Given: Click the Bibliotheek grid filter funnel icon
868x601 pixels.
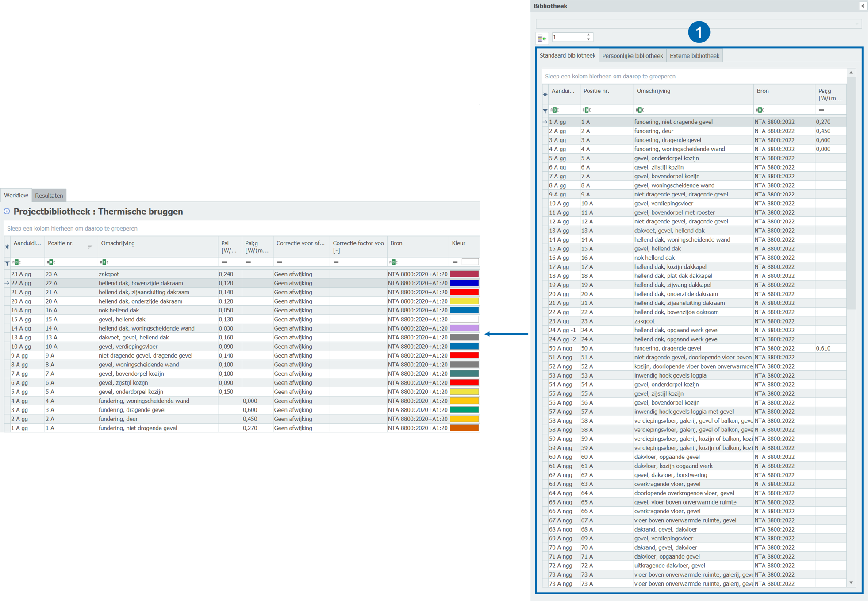Looking at the screenshot, I should tap(545, 111).
